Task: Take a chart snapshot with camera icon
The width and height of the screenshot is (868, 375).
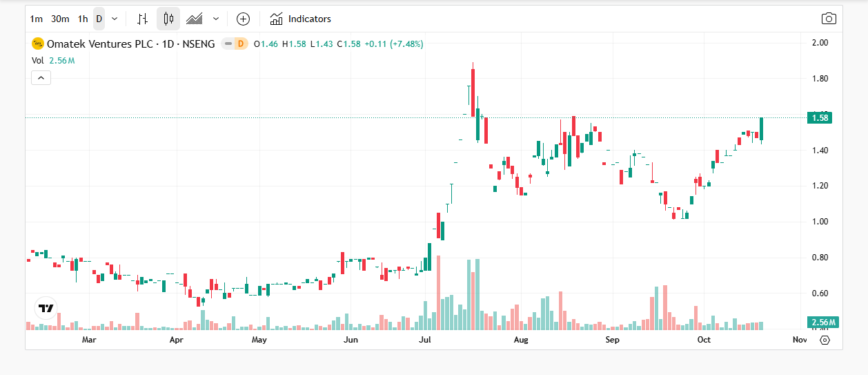Action: click(x=828, y=19)
